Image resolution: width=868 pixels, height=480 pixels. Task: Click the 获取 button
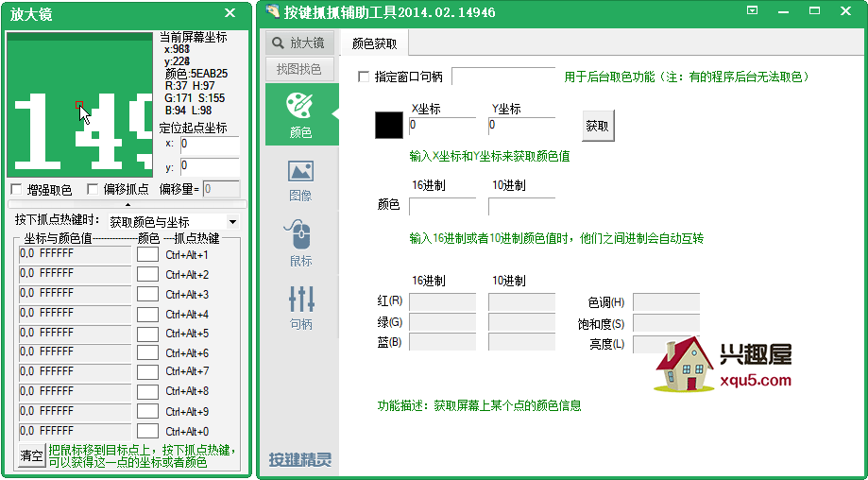click(597, 127)
